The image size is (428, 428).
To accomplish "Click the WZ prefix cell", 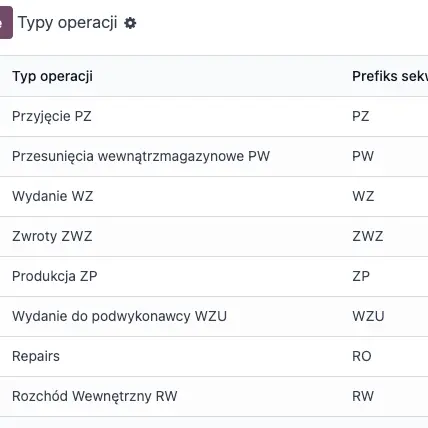I will pos(363,196).
